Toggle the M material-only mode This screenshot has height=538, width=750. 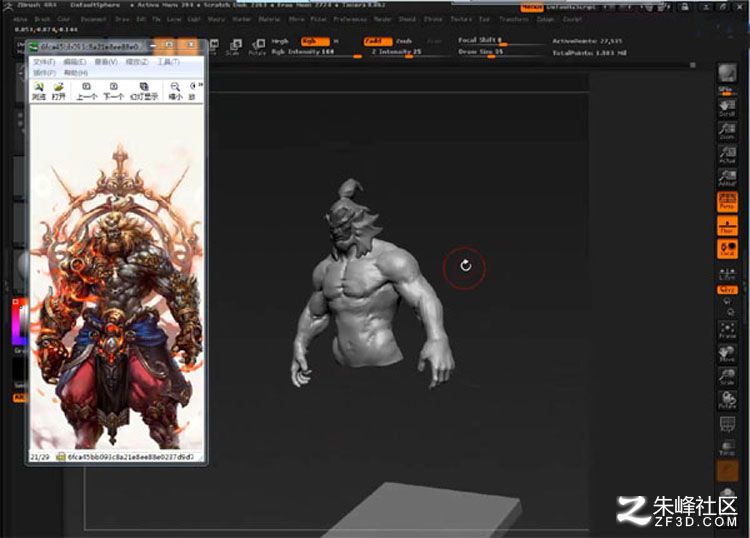pyautogui.click(x=336, y=41)
